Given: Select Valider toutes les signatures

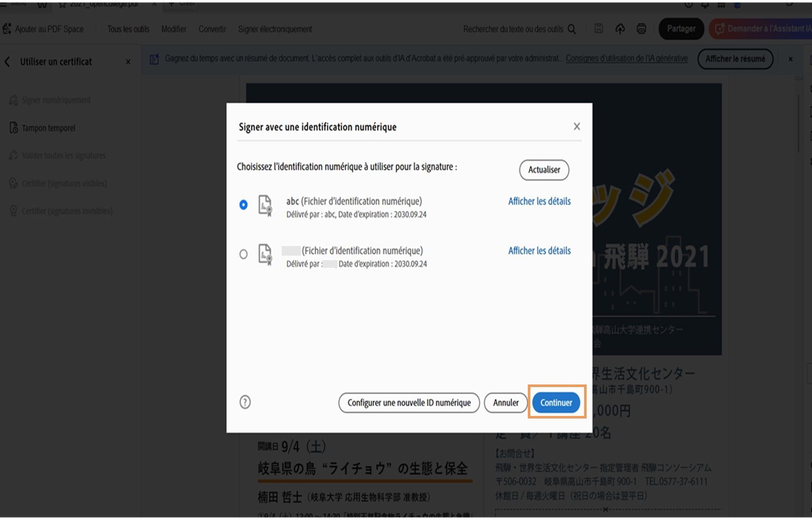Looking at the screenshot, I should coord(63,155).
